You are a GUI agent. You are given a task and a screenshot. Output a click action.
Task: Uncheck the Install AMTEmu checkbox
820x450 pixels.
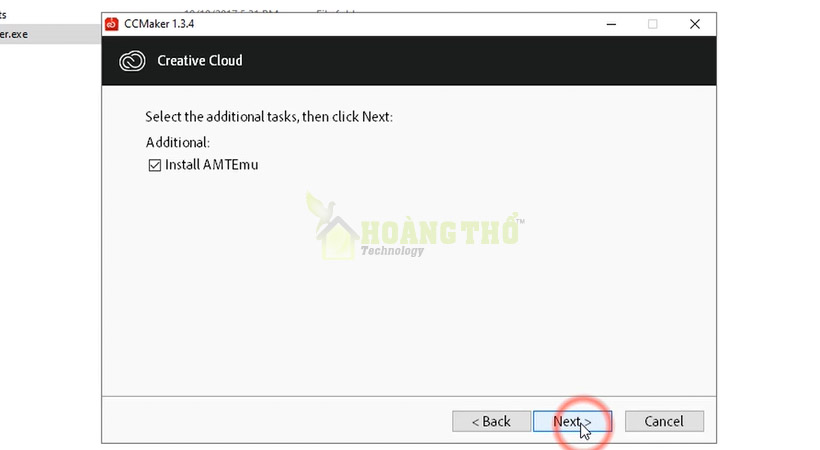(154, 165)
